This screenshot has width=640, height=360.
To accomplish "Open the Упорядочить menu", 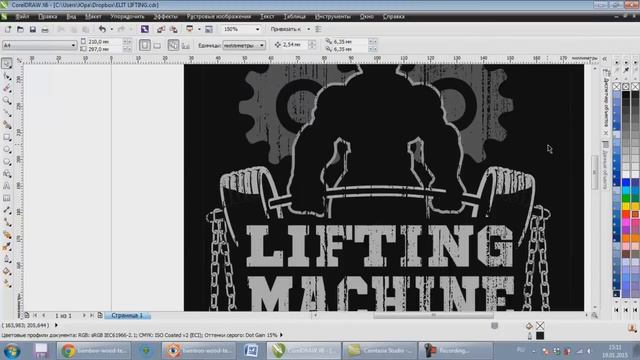I will 127,16.
